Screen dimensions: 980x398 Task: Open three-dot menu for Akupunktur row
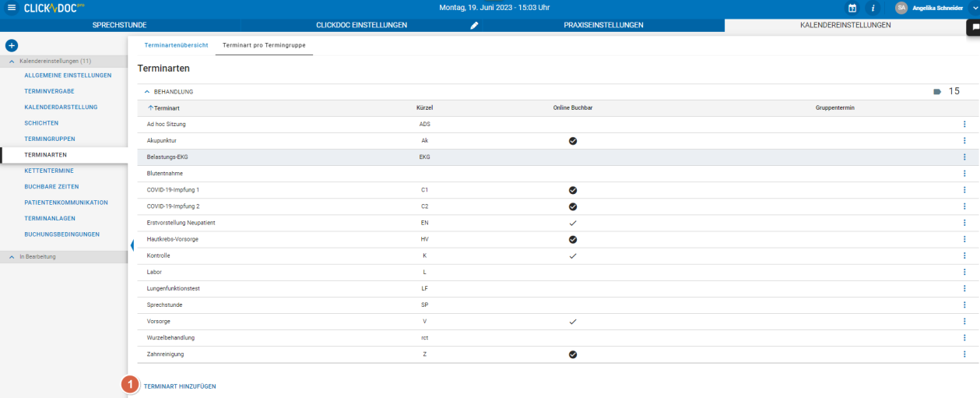[x=964, y=141]
